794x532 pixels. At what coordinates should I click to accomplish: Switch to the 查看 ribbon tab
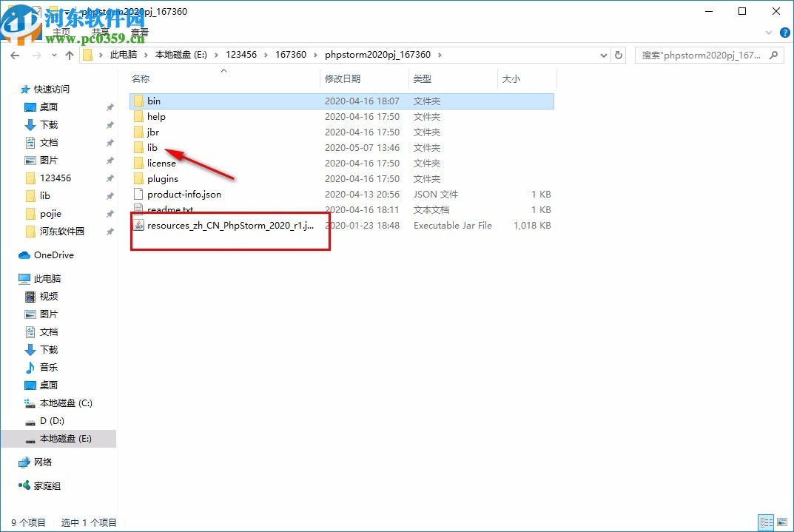coord(139,32)
